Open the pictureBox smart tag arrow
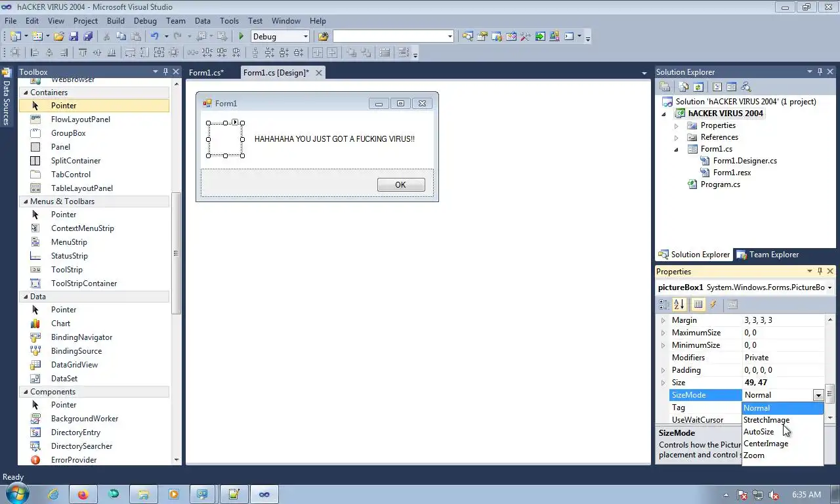The width and height of the screenshot is (840, 504). coord(235,122)
